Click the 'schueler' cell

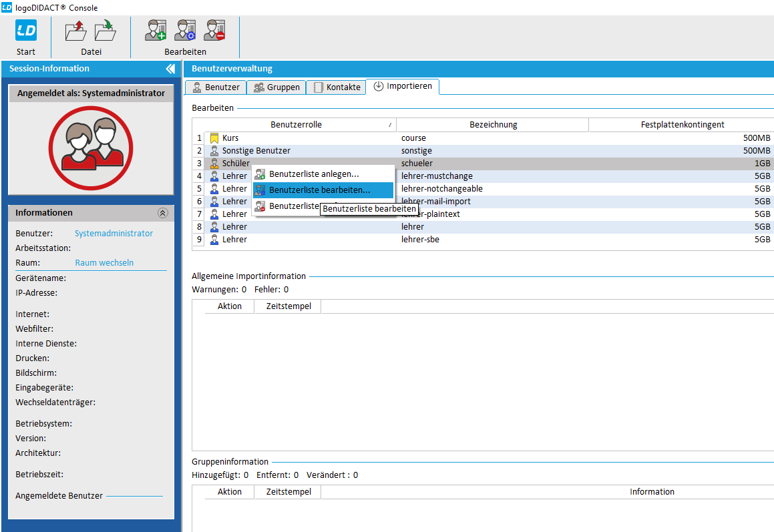493,164
